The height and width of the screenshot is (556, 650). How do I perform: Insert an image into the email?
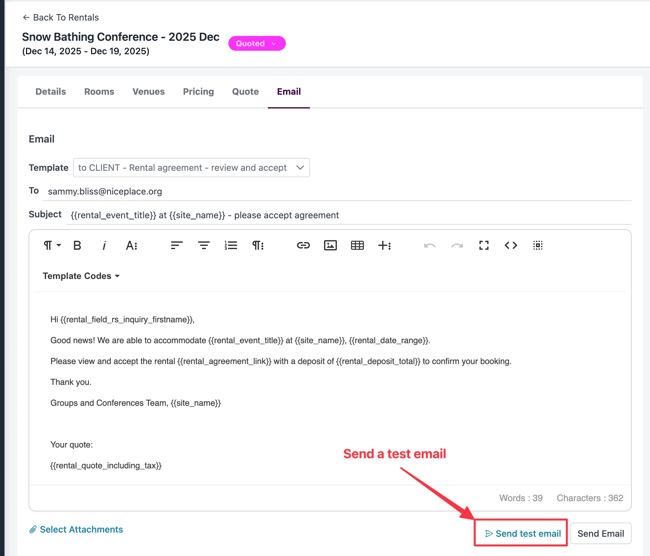(330, 245)
